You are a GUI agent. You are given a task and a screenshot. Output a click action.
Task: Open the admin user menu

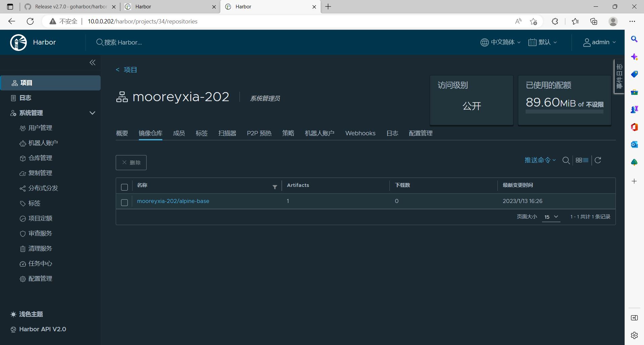[x=599, y=42]
